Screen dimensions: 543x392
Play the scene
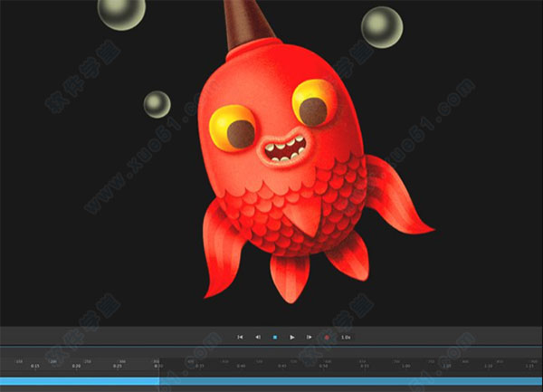coord(292,338)
